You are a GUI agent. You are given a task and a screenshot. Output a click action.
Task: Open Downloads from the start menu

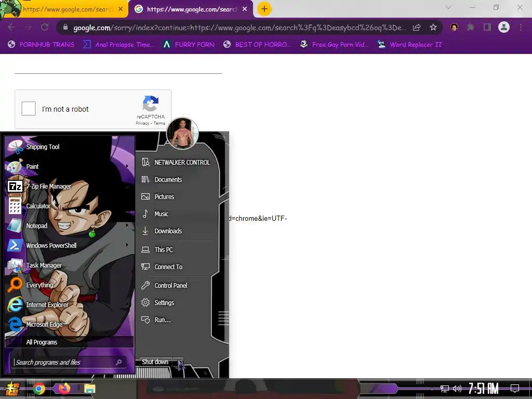coord(177,231)
